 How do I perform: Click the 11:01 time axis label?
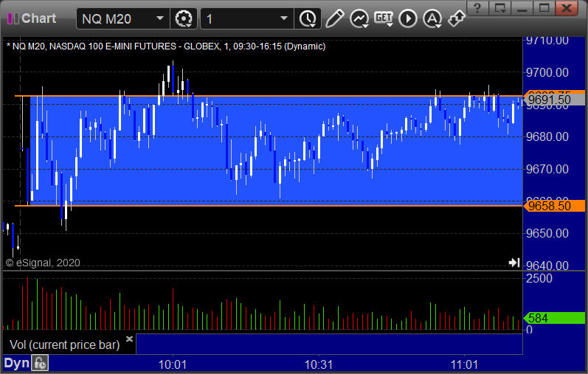click(464, 364)
